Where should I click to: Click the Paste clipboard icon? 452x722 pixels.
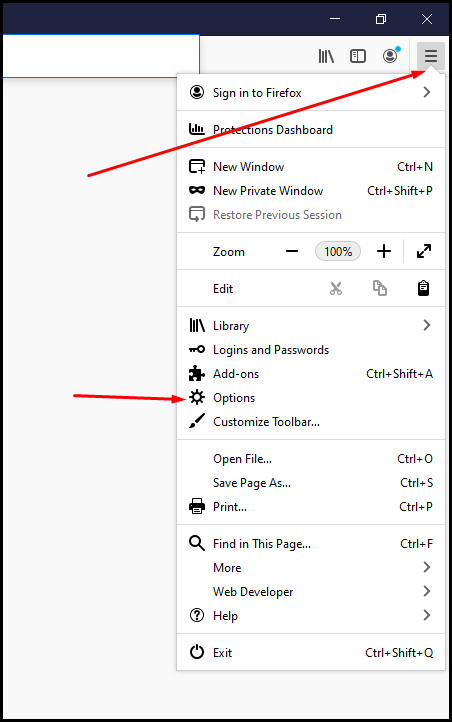[x=423, y=288]
